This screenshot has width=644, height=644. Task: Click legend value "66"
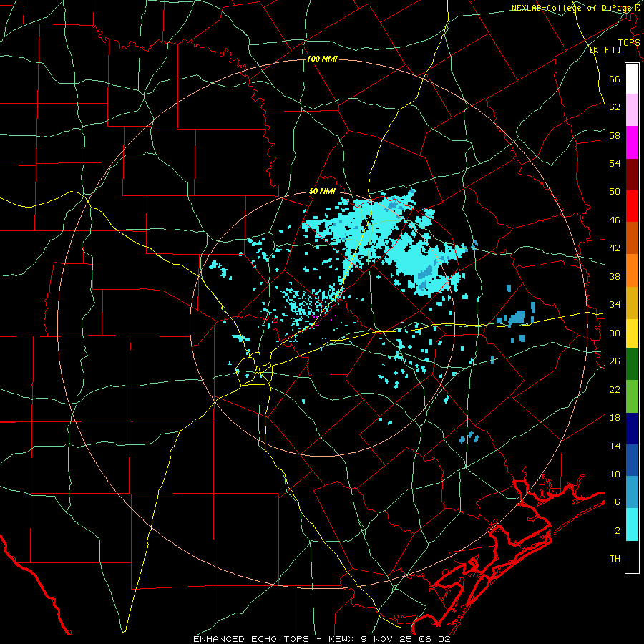click(615, 79)
